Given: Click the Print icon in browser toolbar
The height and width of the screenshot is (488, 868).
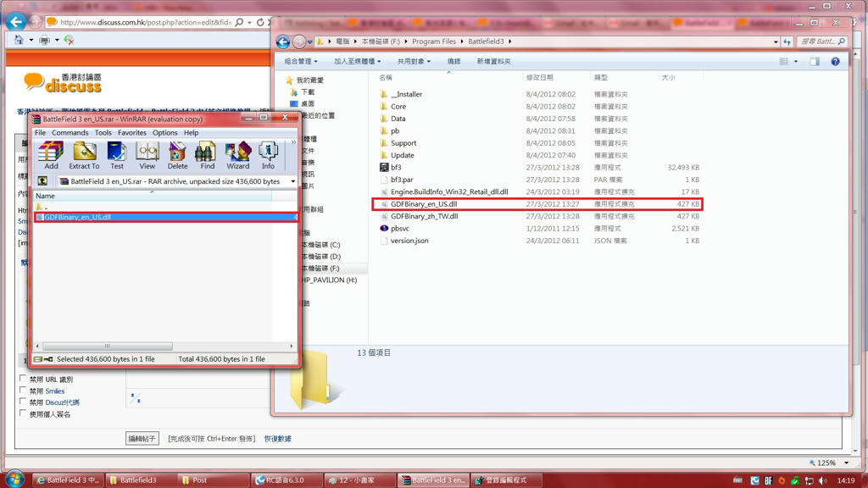Looking at the screenshot, I should pyautogui.click(x=44, y=40).
